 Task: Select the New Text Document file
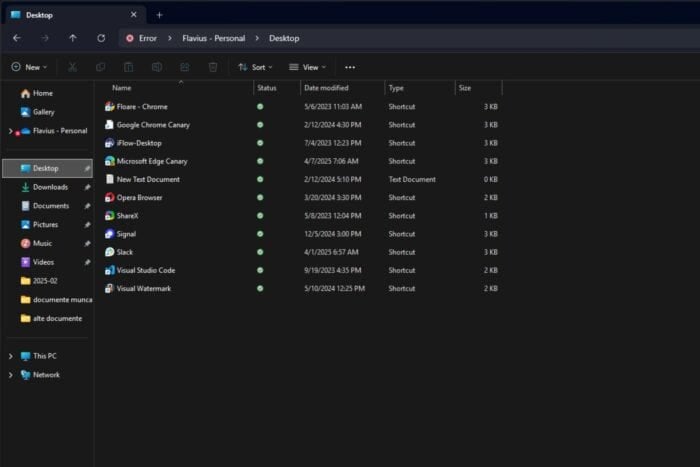pyautogui.click(x=148, y=179)
